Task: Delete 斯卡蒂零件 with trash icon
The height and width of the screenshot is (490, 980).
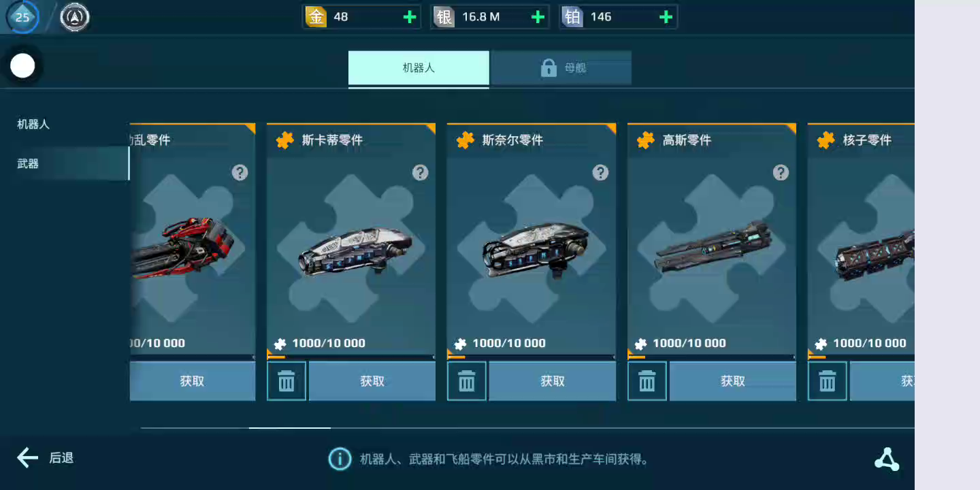Action: tap(287, 381)
